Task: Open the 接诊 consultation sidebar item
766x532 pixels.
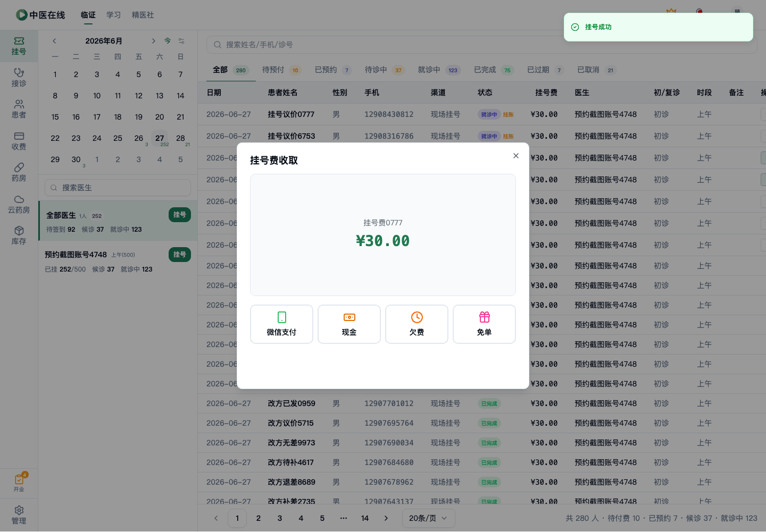Action: 19,78
